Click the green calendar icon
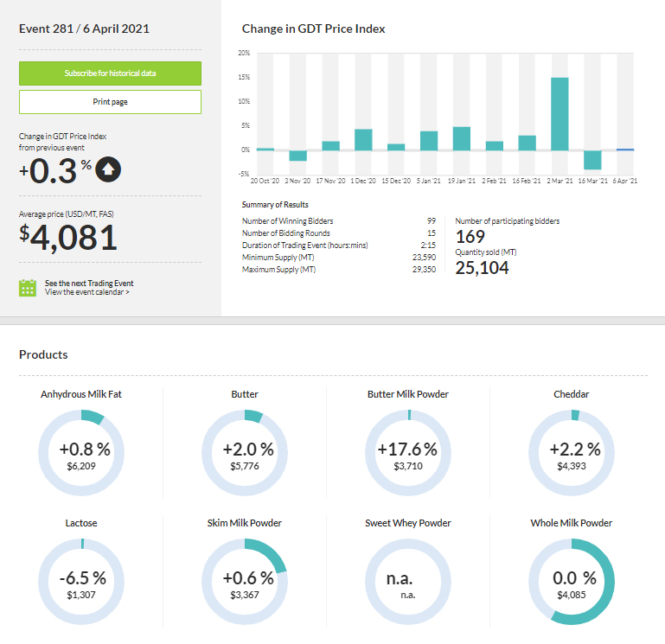This screenshot has width=665, height=644. coord(28,288)
